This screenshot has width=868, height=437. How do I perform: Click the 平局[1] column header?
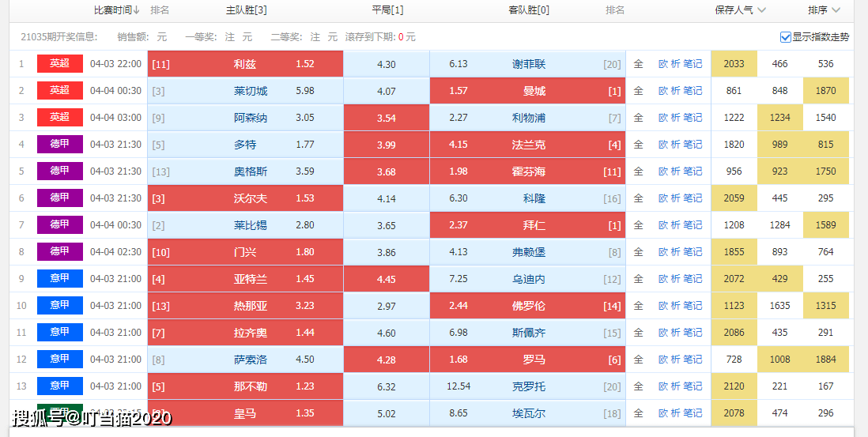[x=387, y=10]
